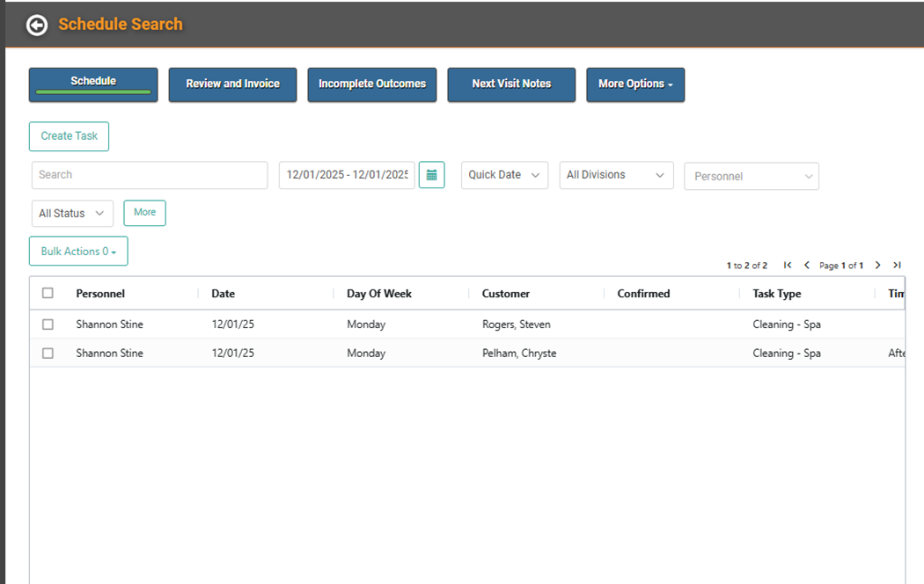924x584 pixels.
Task: Expand the Bulk Actions menu
Action: click(x=78, y=252)
